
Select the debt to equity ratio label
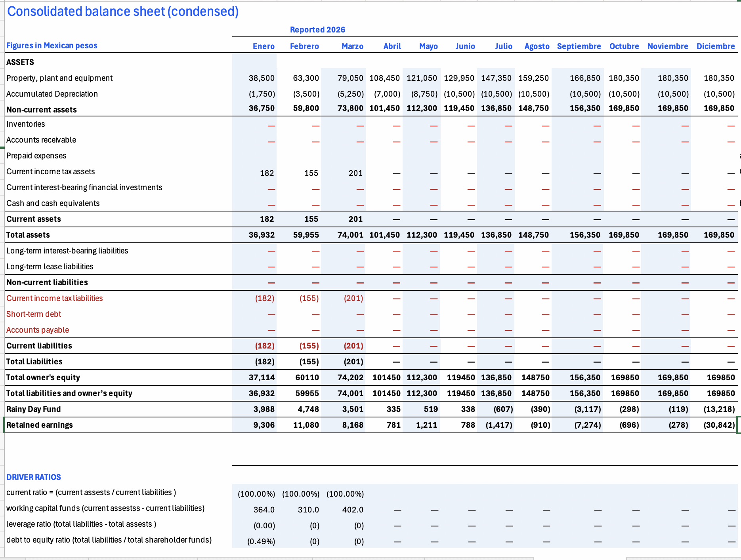(109, 540)
